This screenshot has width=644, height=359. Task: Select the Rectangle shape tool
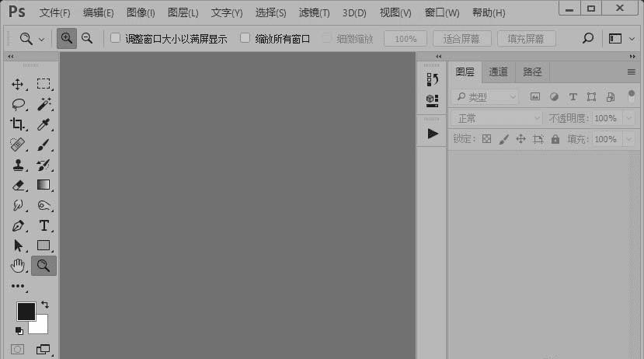tap(44, 246)
